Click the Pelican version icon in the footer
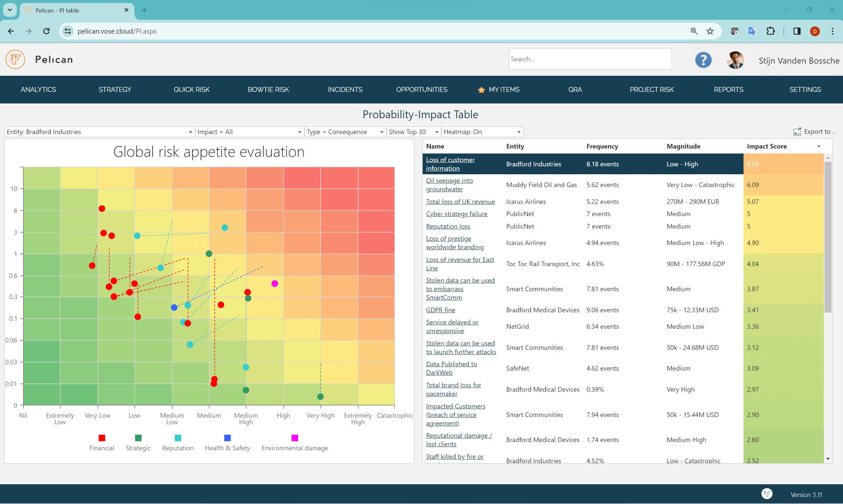The height and width of the screenshot is (504, 843). coord(767,494)
